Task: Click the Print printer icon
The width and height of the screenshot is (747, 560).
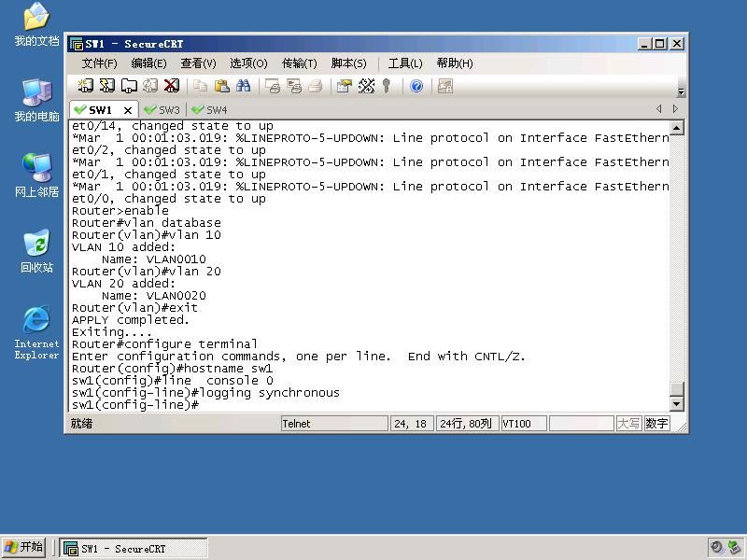Action: pos(316,86)
